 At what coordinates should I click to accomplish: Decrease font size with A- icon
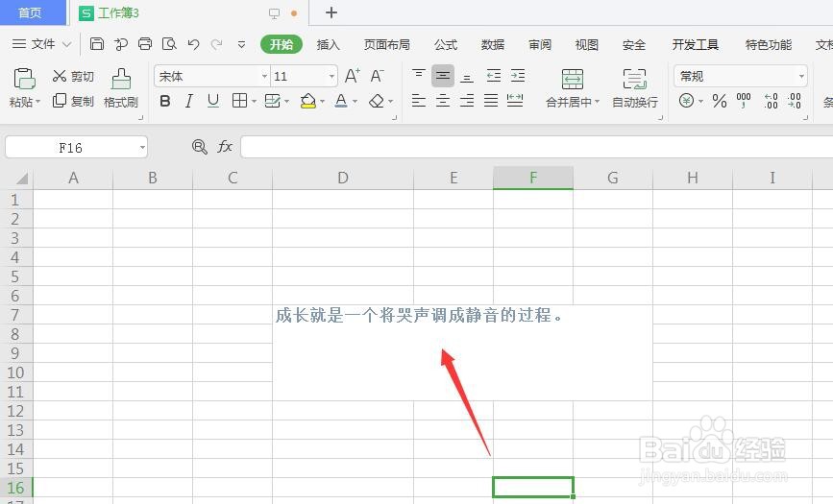[377, 76]
